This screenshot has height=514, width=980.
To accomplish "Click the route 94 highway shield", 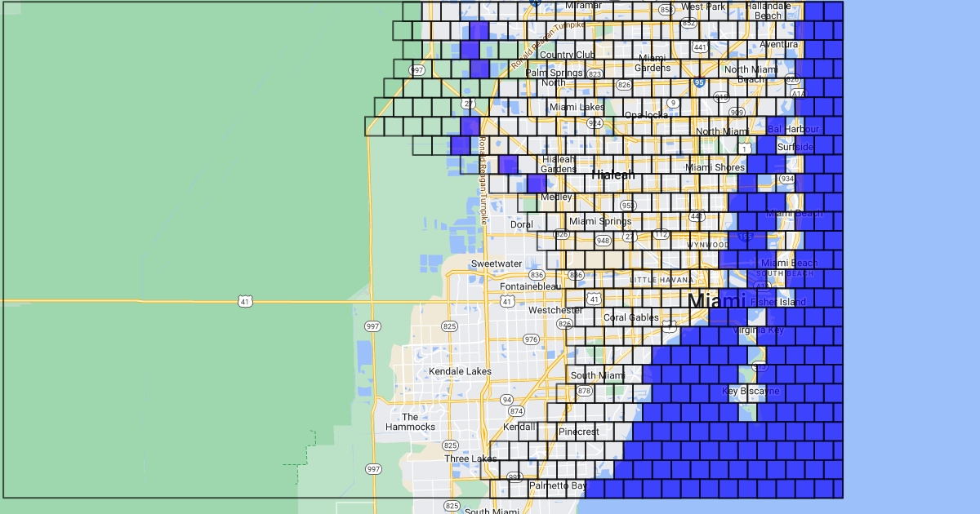I will pyautogui.click(x=507, y=400).
